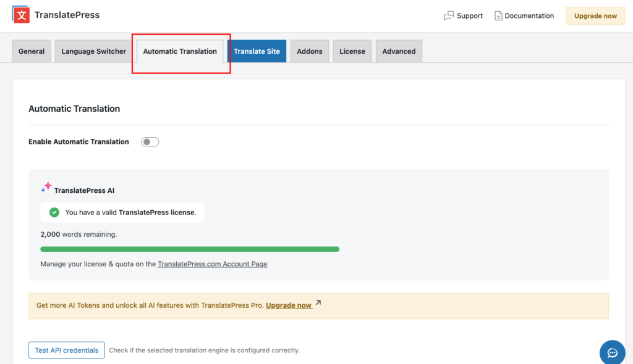
Task: Click the Test API credentials button
Action: pos(66,350)
